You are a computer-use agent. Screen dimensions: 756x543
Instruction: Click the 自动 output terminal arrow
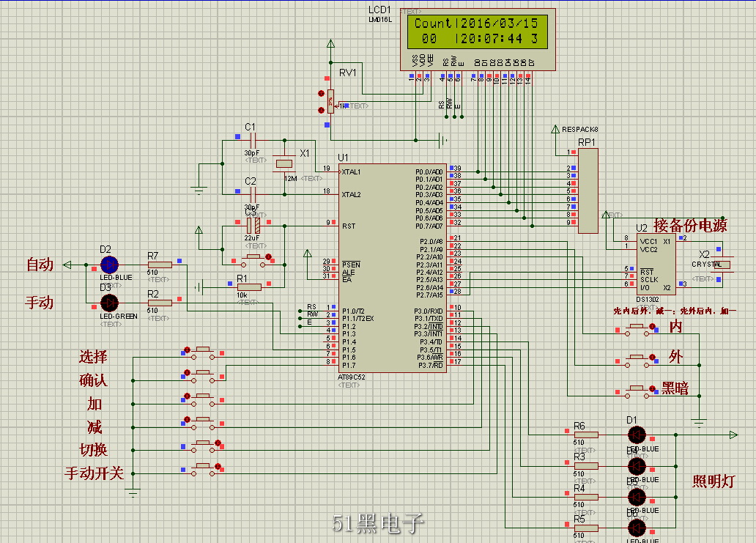67,265
